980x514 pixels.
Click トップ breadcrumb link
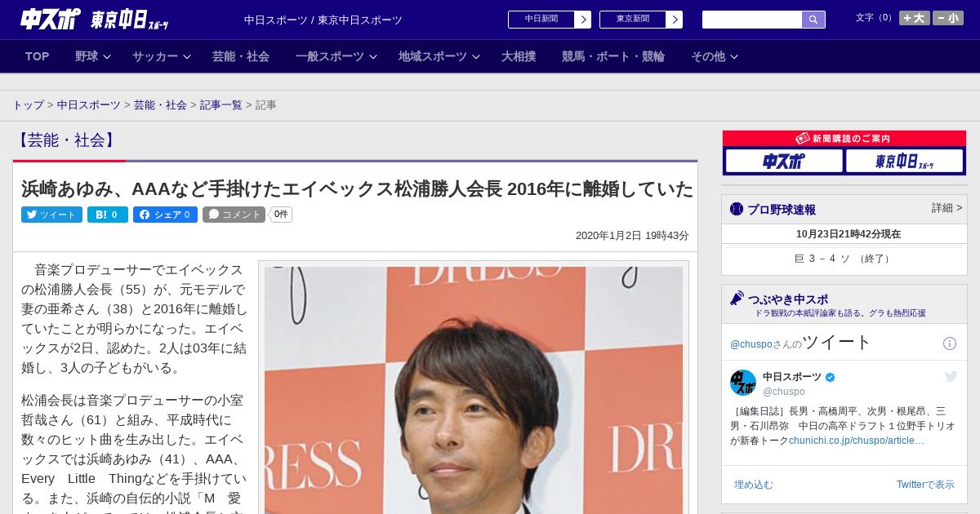click(29, 105)
